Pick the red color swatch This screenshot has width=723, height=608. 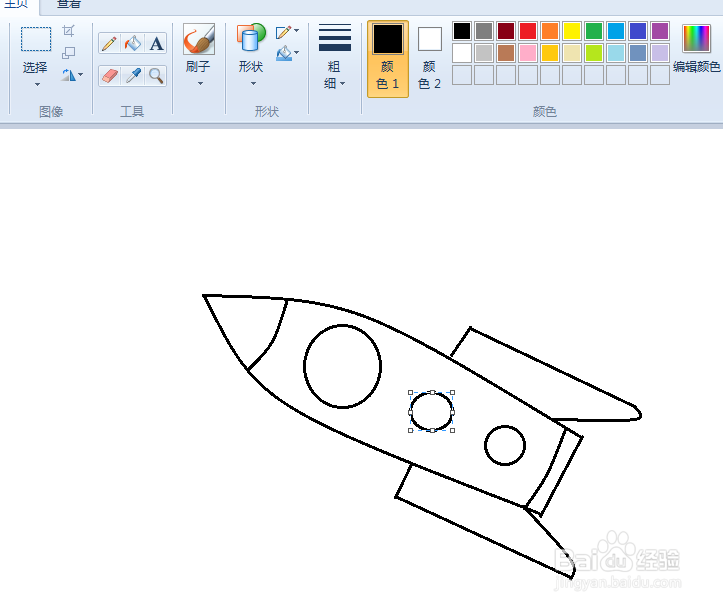528,31
